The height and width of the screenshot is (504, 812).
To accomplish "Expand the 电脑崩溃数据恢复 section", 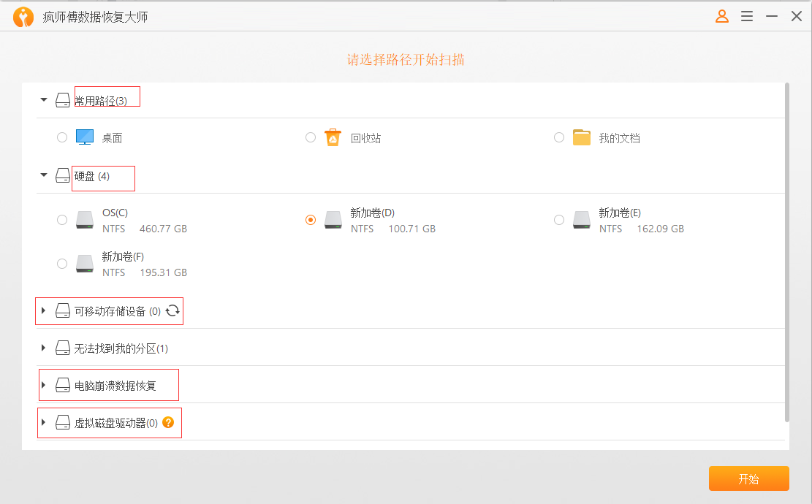I will [x=44, y=385].
